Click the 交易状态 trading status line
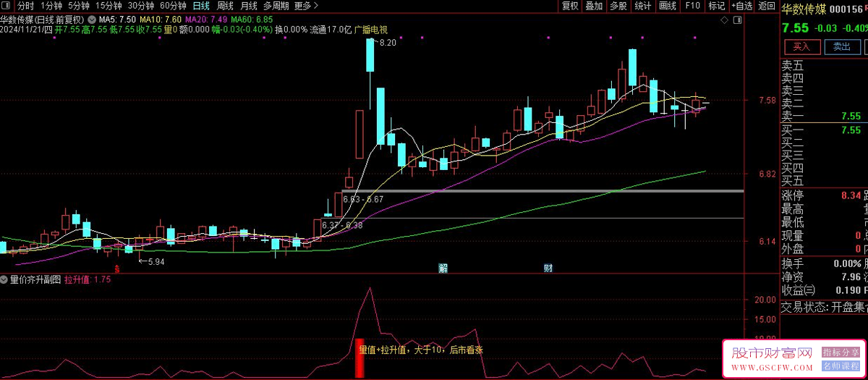The height and width of the screenshot is (380, 868). (824, 306)
